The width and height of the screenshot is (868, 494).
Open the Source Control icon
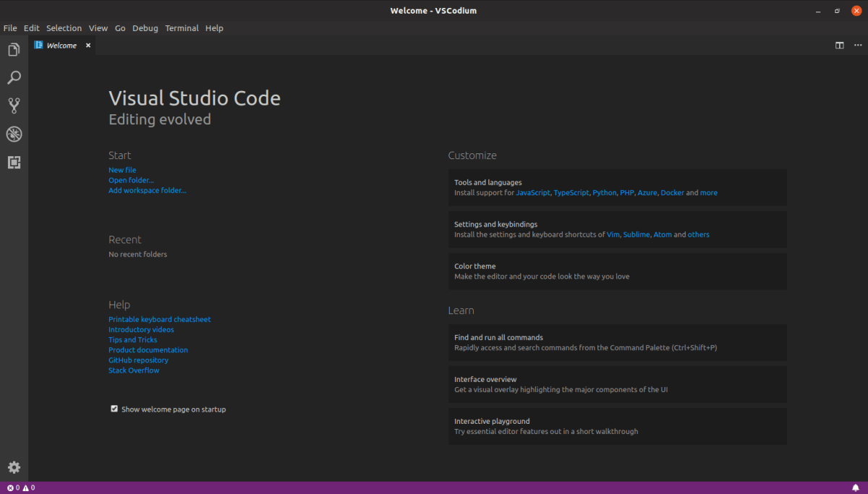click(x=14, y=106)
